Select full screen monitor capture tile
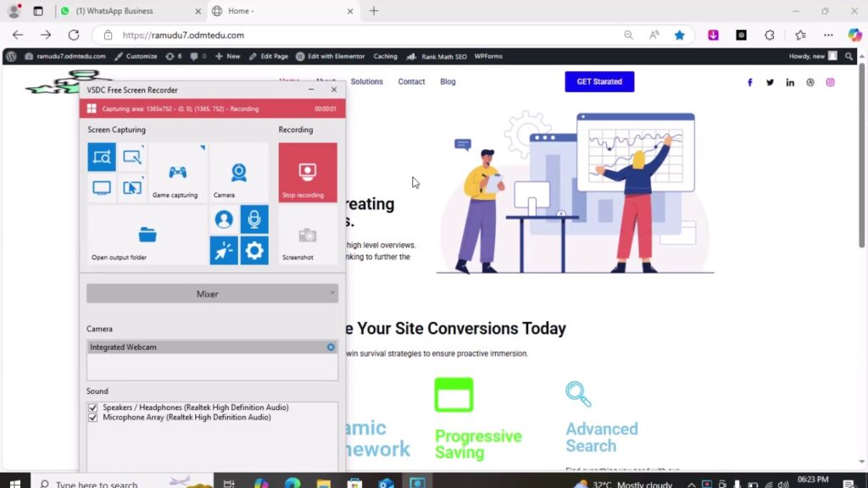Screen dimensions: 868x488 pyautogui.click(x=102, y=188)
